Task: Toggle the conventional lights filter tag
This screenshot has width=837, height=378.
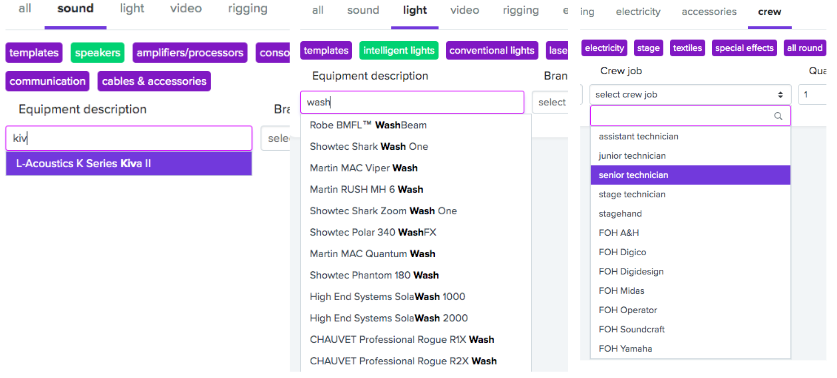Action: pos(492,51)
